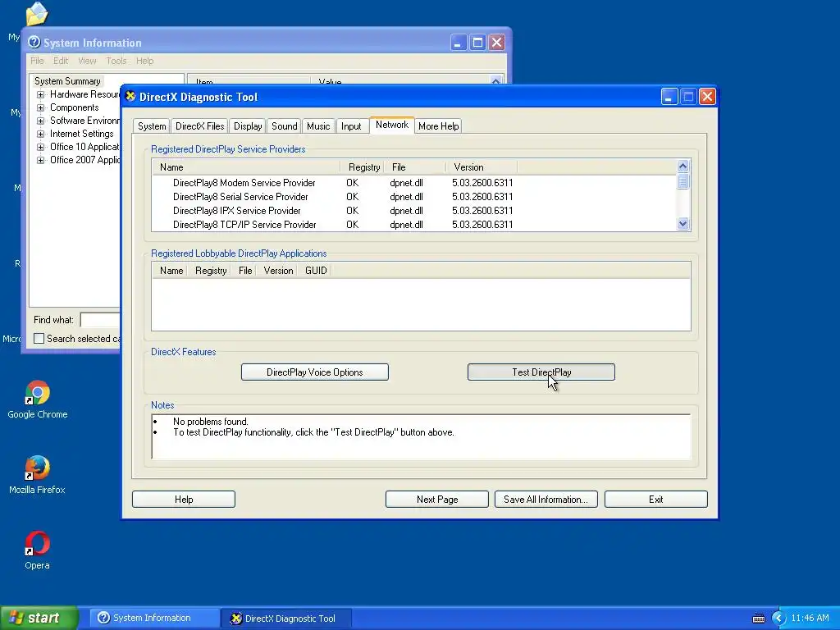Switch to the More Help tab
Screen dimensions: 840x630
click(438, 126)
